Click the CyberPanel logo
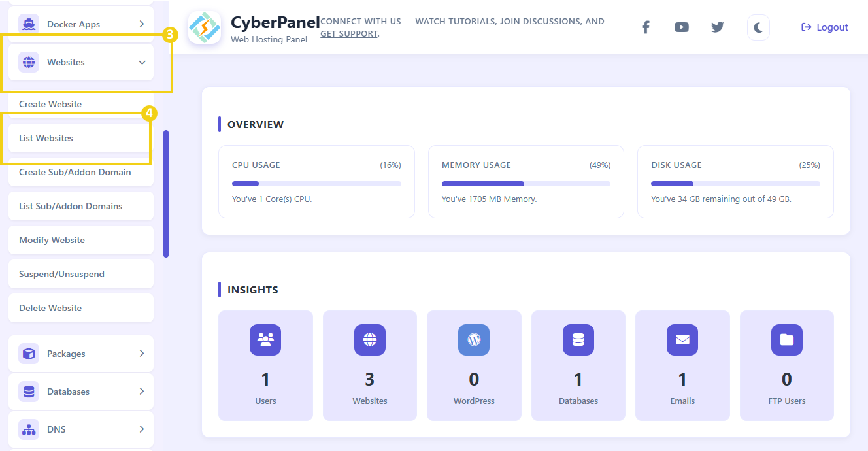The width and height of the screenshot is (868, 451). (205, 27)
